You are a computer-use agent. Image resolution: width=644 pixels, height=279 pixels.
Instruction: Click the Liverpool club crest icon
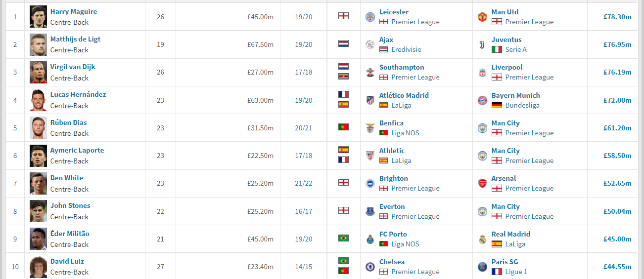(x=482, y=73)
